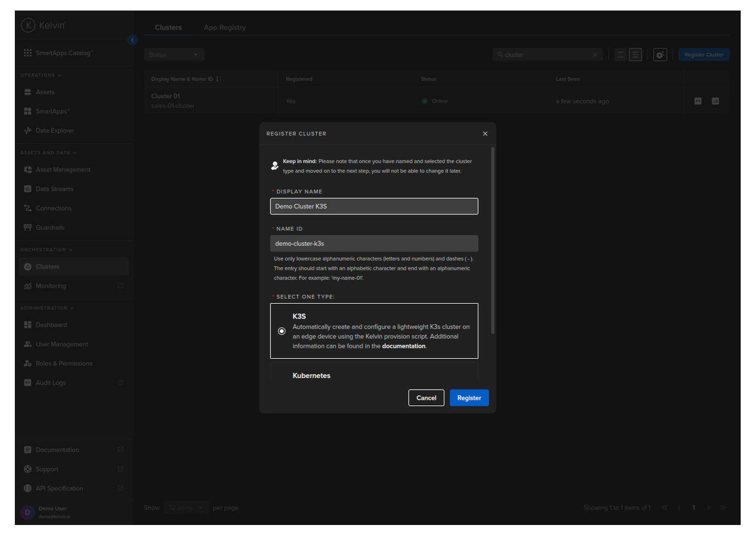Click the Register button in dialog
This screenshot has width=756, height=536.
tap(468, 398)
